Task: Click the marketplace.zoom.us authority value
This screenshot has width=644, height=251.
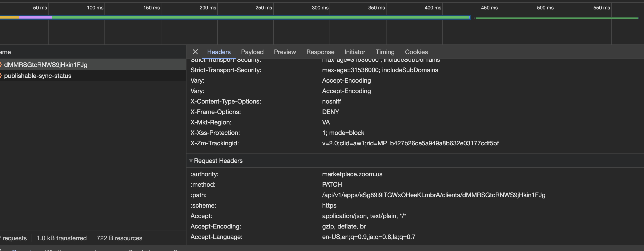Action: click(x=352, y=174)
